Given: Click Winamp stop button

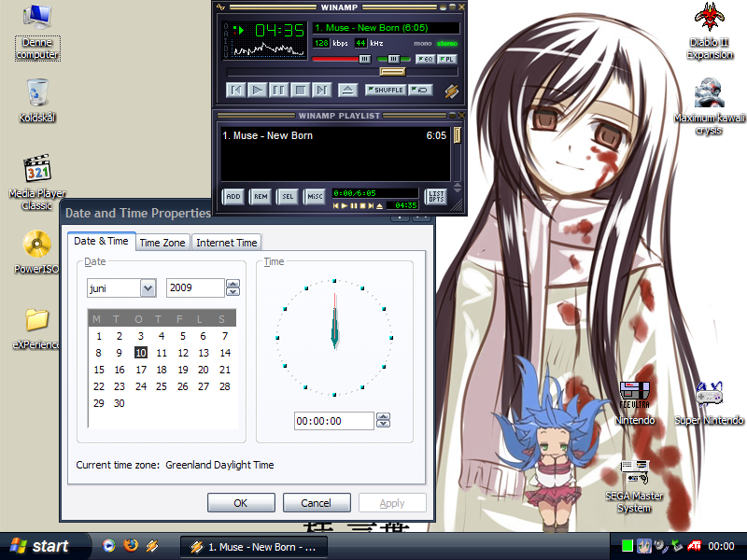Looking at the screenshot, I should click(x=300, y=90).
